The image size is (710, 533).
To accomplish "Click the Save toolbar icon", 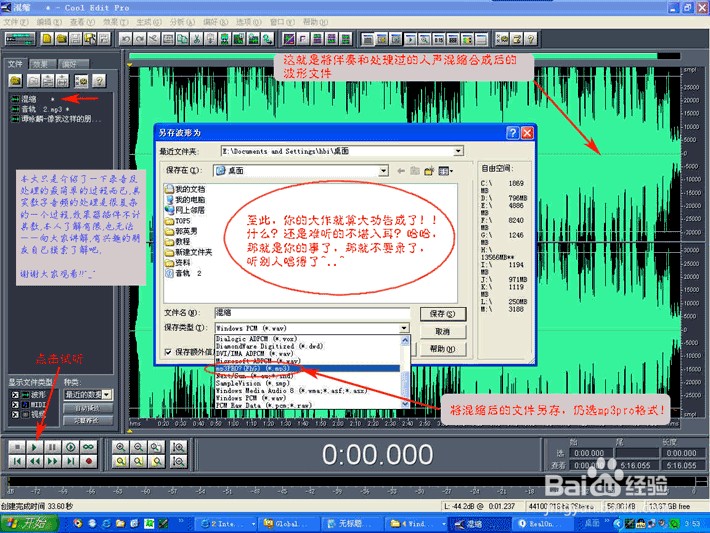I will tap(75, 39).
